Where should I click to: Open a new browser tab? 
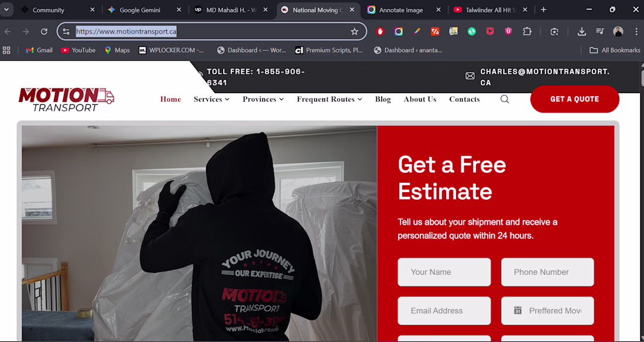click(543, 9)
